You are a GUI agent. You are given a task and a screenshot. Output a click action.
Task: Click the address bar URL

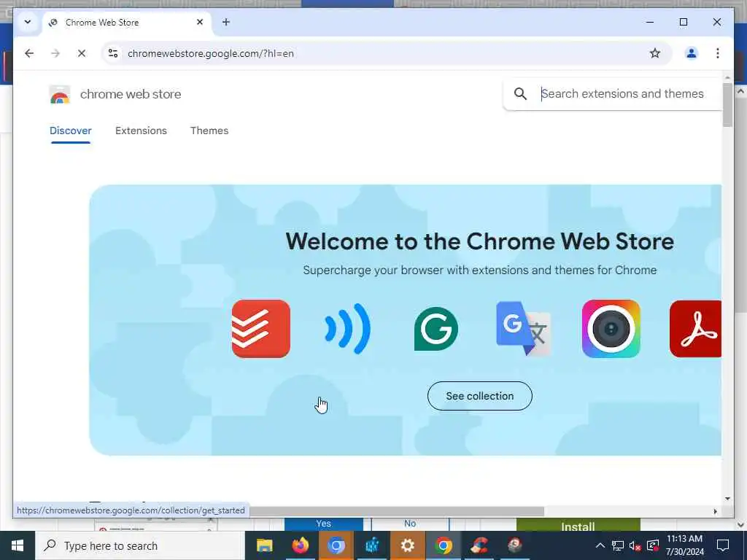coord(211,53)
